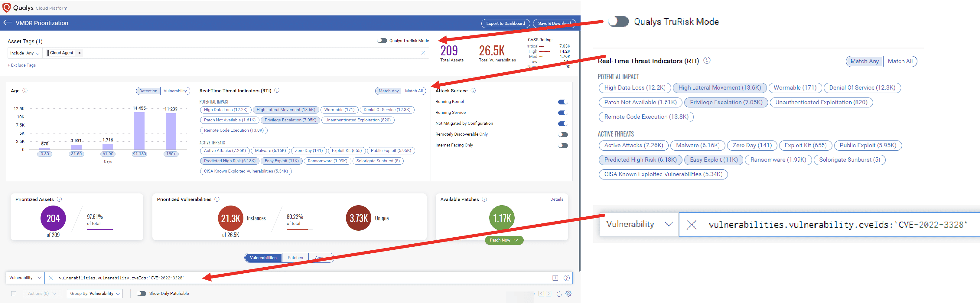This screenshot has width=980, height=303.
Task: Click the 11 455 bar in Age chart
Action: [139, 130]
